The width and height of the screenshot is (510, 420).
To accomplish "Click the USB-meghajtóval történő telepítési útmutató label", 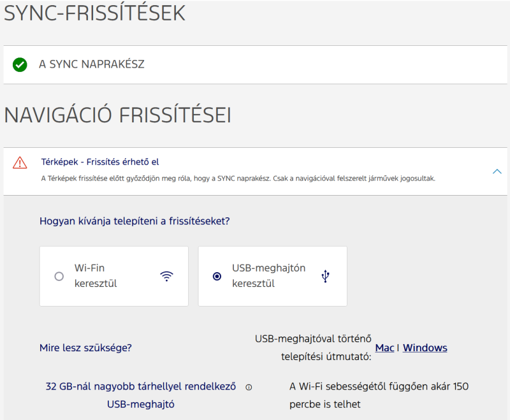I will point(313,348).
